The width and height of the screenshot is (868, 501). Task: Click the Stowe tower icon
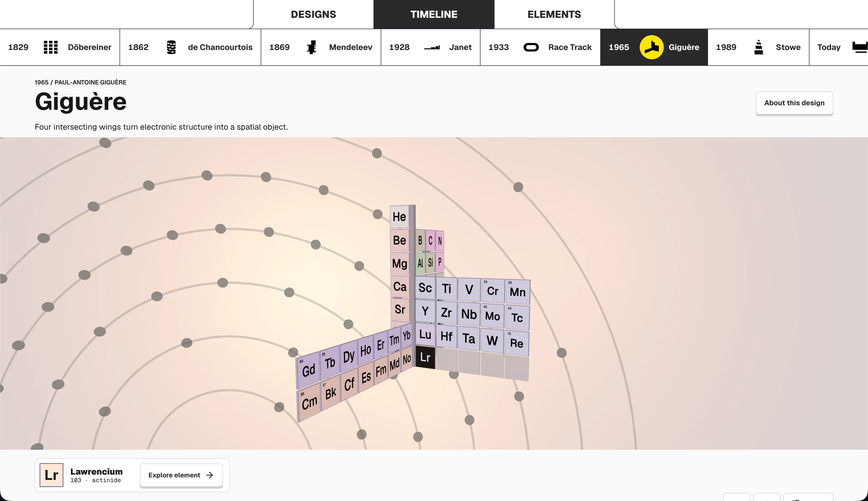click(758, 47)
